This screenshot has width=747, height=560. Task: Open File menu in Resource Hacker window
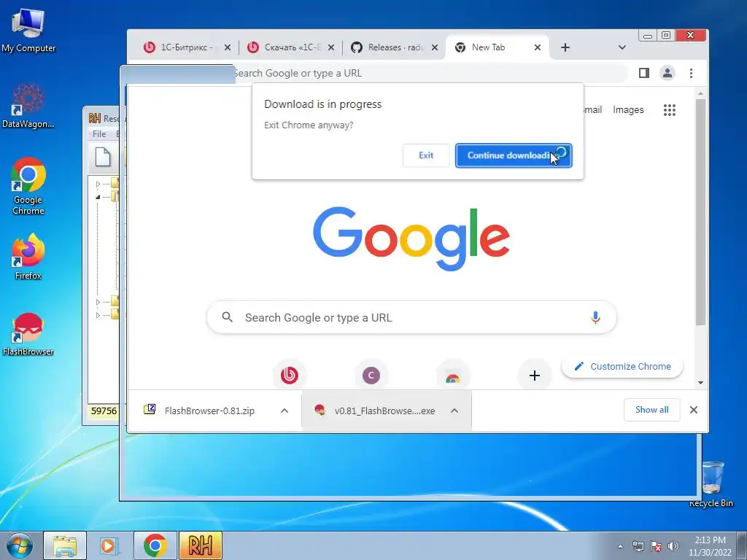tap(99, 134)
